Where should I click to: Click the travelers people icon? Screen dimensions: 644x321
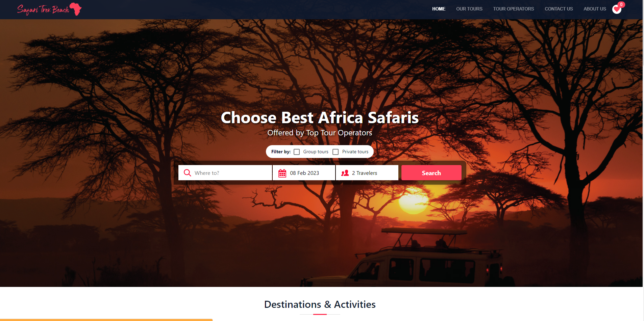345,173
